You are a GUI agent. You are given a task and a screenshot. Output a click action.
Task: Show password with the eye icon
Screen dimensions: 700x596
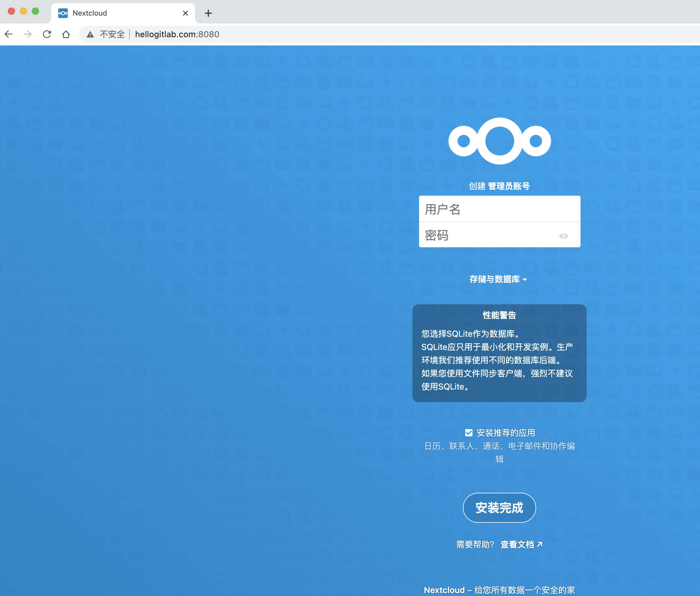[x=563, y=236]
